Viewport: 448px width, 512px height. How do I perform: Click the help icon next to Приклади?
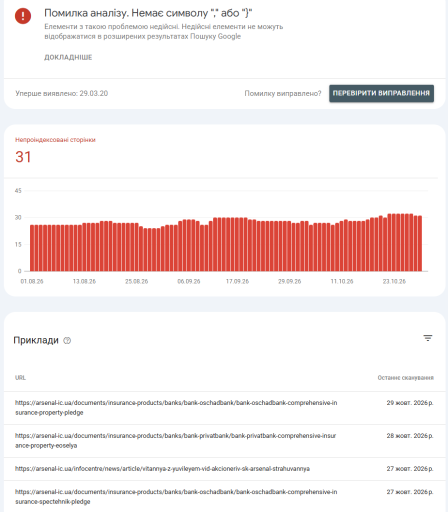[x=67, y=341]
